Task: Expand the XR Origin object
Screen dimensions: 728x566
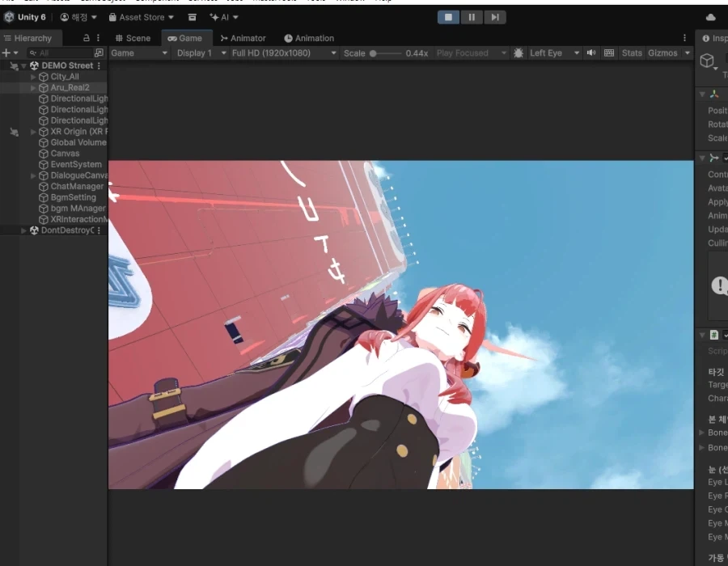Action: point(33,132)
